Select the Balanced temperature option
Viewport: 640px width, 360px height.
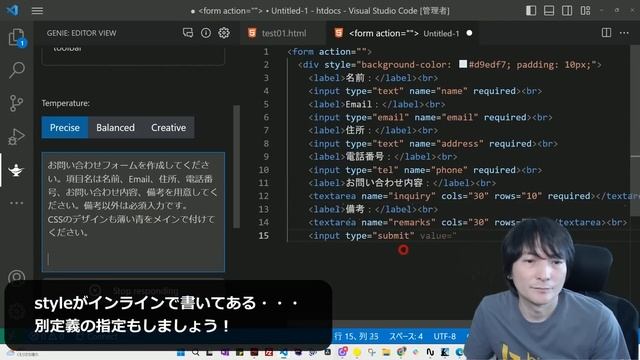coord(116,128)
